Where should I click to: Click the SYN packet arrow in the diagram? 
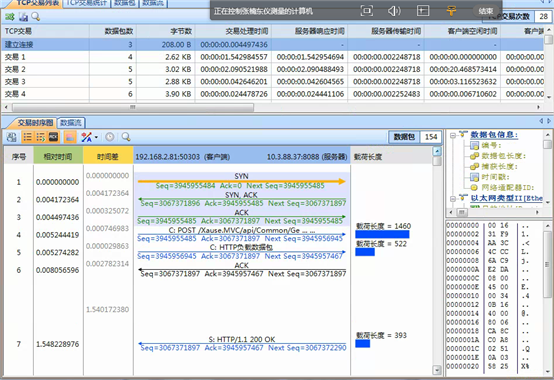point(241,181)
